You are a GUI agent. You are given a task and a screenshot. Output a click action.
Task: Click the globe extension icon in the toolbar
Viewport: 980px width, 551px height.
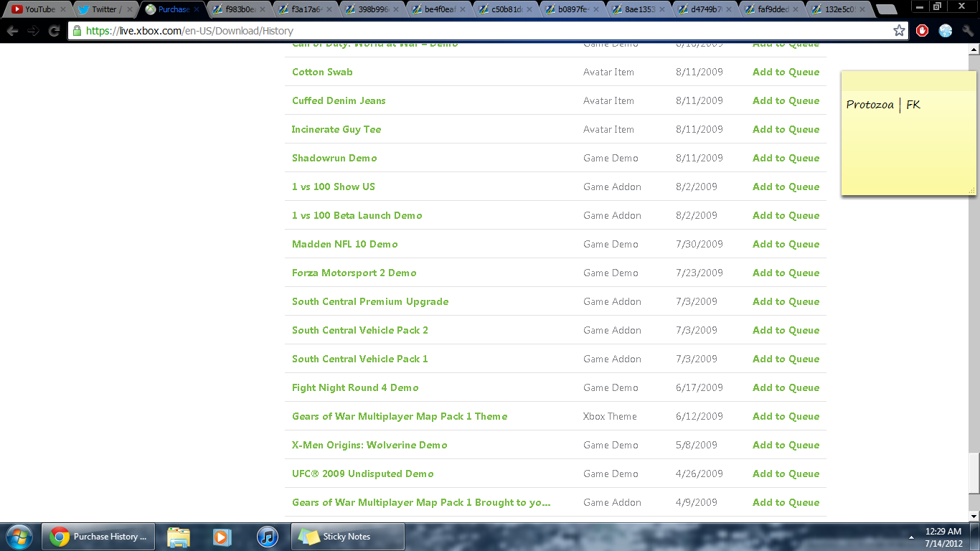pyautogui.click(x=946, y=31)
